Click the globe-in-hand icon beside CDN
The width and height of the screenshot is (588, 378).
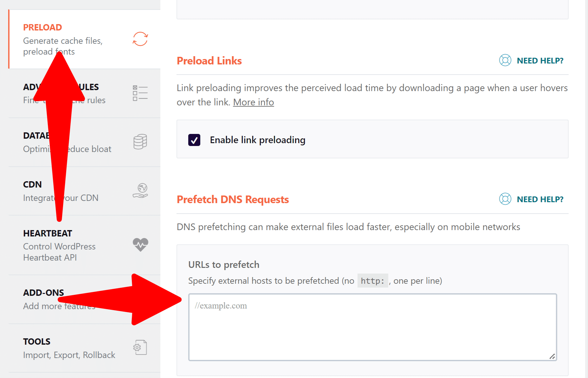[140, 191]
